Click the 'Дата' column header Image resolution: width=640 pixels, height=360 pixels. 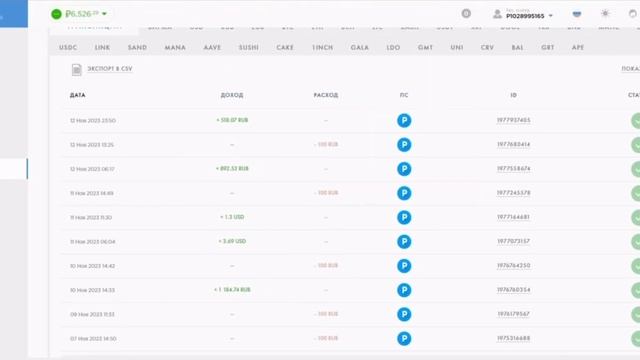[x=78, y=95]
